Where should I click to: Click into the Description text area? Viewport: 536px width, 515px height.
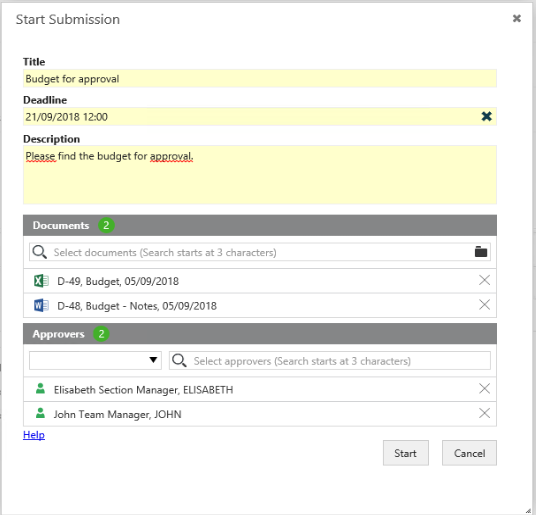pyautogui.click(x=260, y=175)
